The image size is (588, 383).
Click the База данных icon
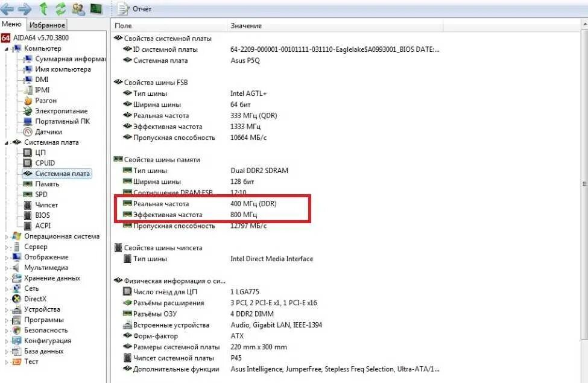16,352
